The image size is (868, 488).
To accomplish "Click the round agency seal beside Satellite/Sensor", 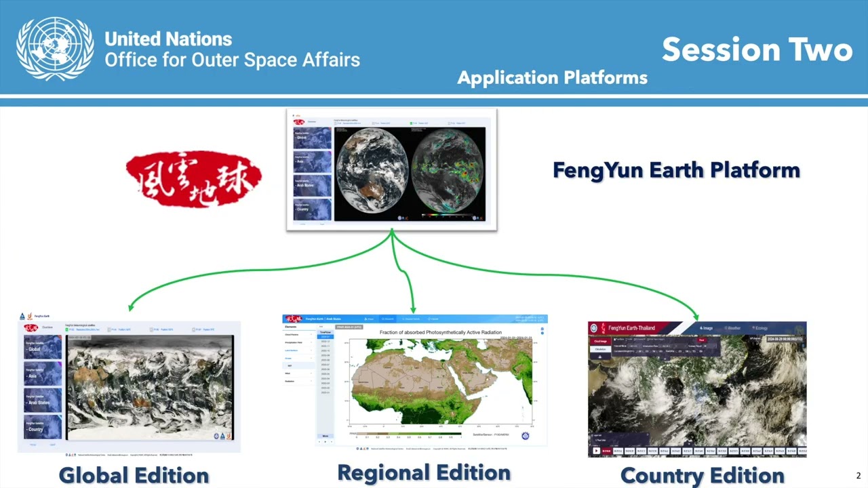I will coord(525,436).
